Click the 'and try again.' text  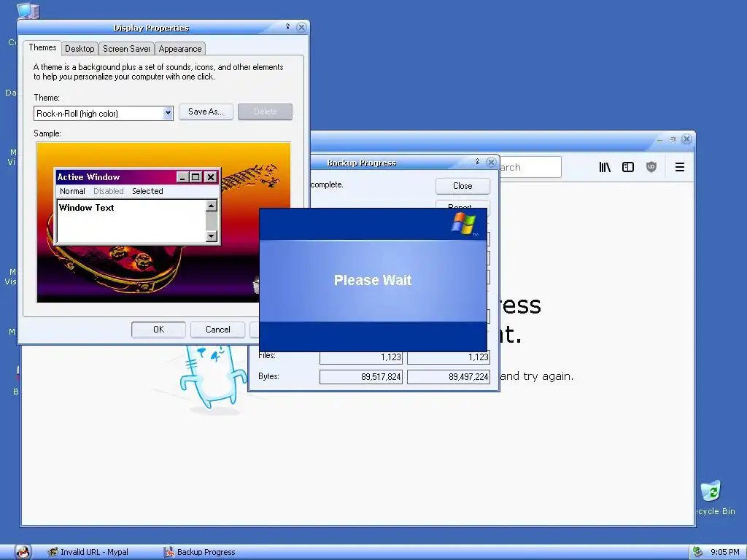point(537,376)
